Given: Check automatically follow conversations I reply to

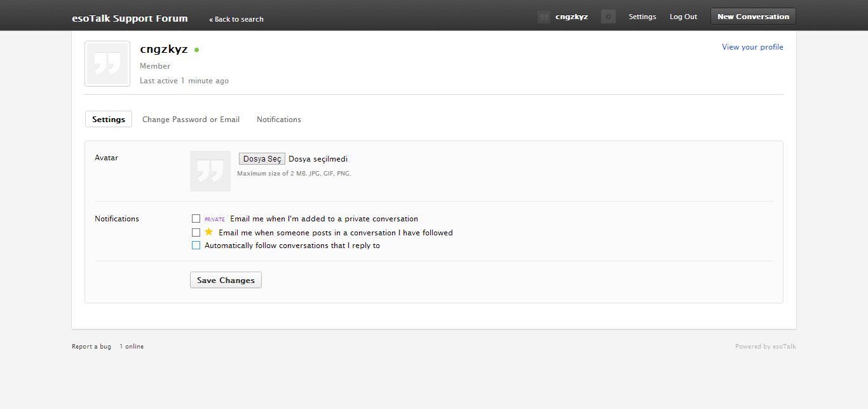Looking at the screenshot, I should click(196, 246).
